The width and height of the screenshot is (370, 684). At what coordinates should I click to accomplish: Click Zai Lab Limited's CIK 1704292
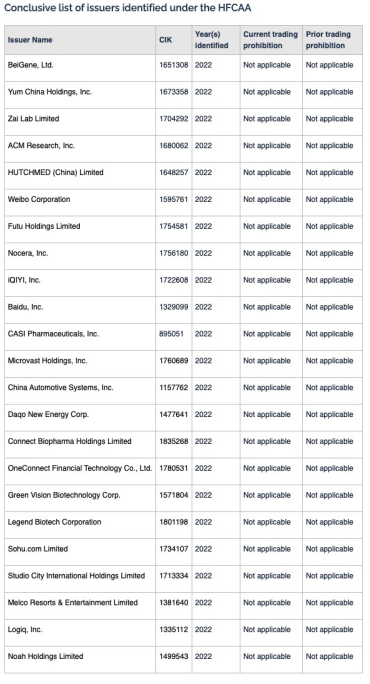(x=174, y=119)
